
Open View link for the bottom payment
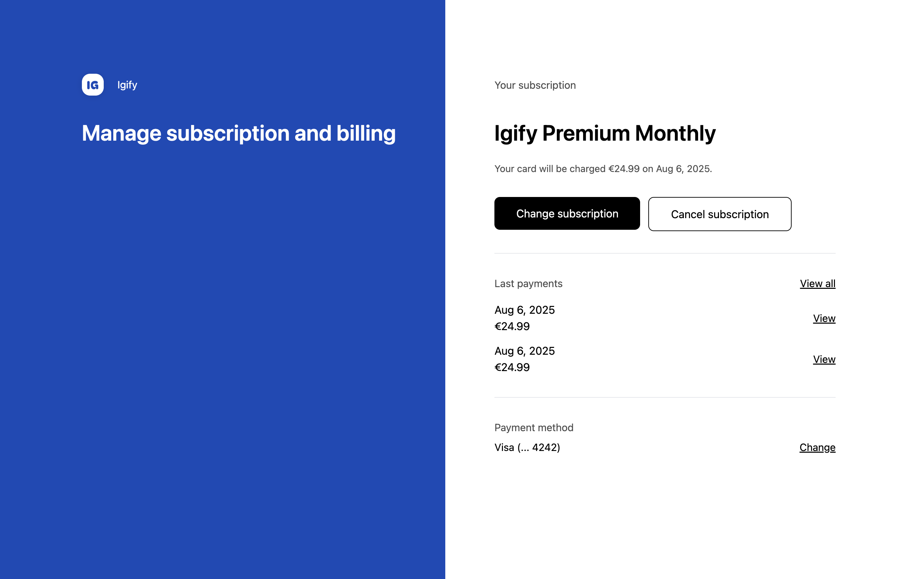(824, 359)
